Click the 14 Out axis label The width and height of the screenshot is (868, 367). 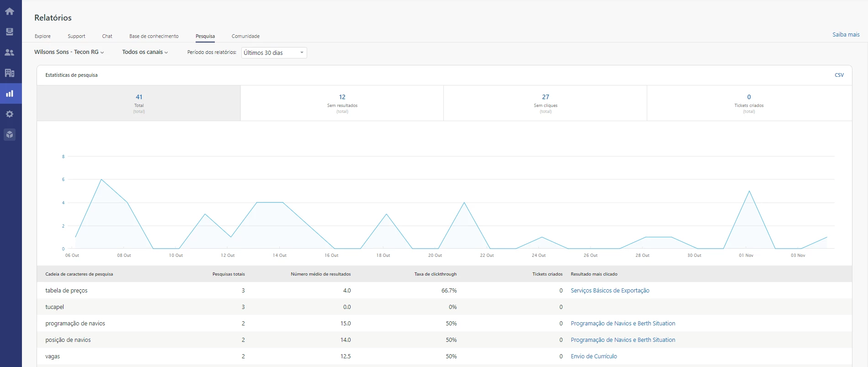pos(280,255)
